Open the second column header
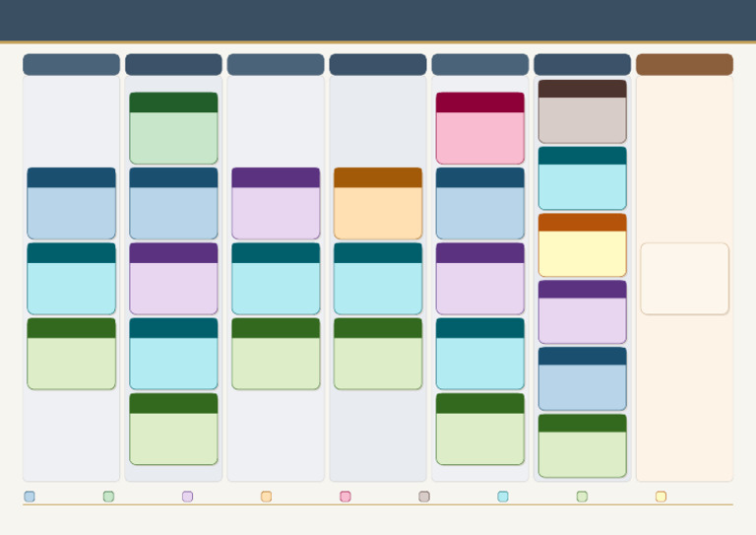This screenshot has width=756, height=535. tap(173, 65)
